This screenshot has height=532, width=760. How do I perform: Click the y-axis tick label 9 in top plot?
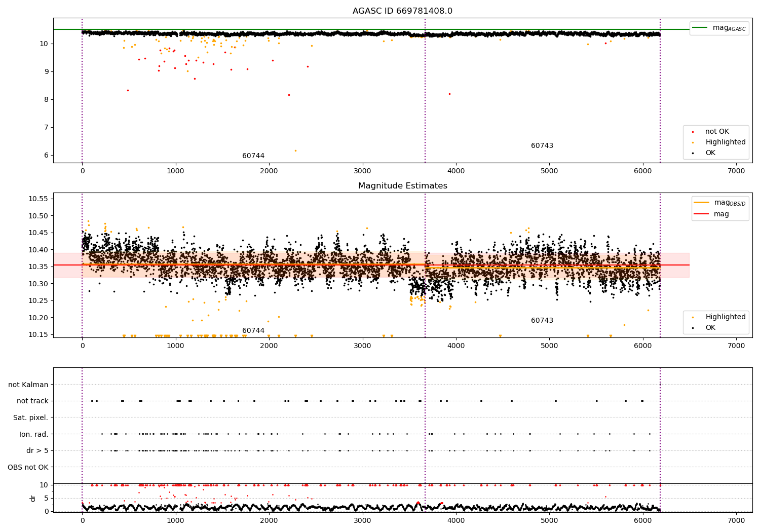46,72
